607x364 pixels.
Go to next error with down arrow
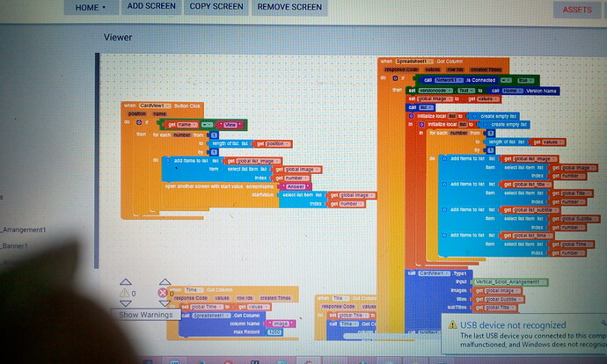point(165,303)
